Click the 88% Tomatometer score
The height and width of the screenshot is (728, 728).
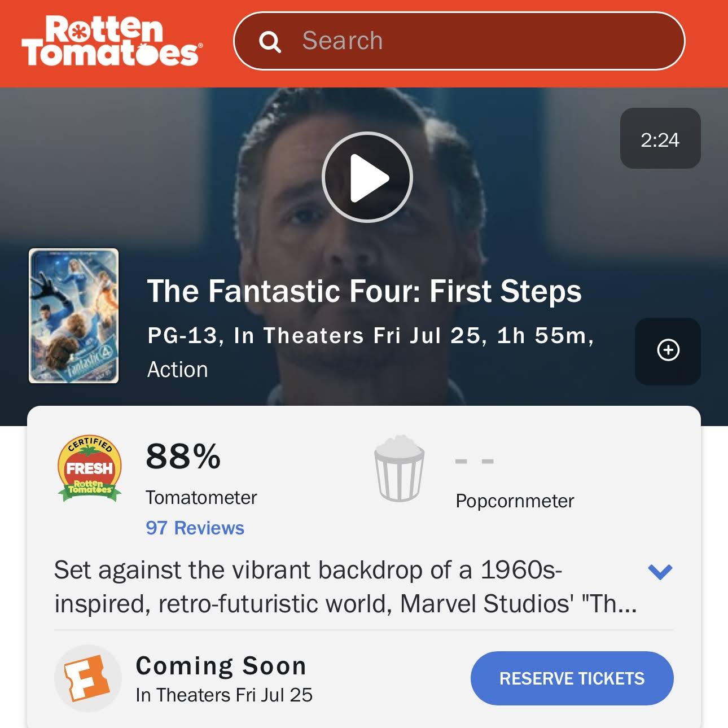[183, 456]
